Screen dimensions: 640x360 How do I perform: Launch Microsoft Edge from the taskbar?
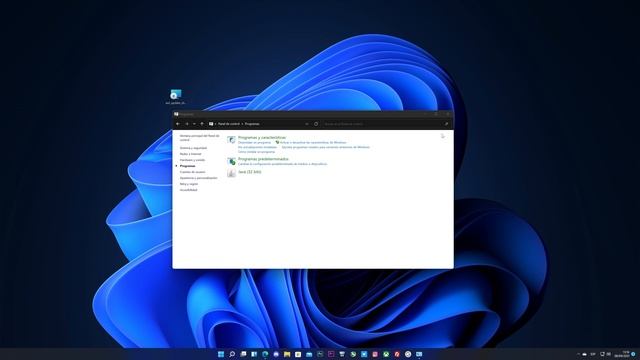tap(265, 354)
